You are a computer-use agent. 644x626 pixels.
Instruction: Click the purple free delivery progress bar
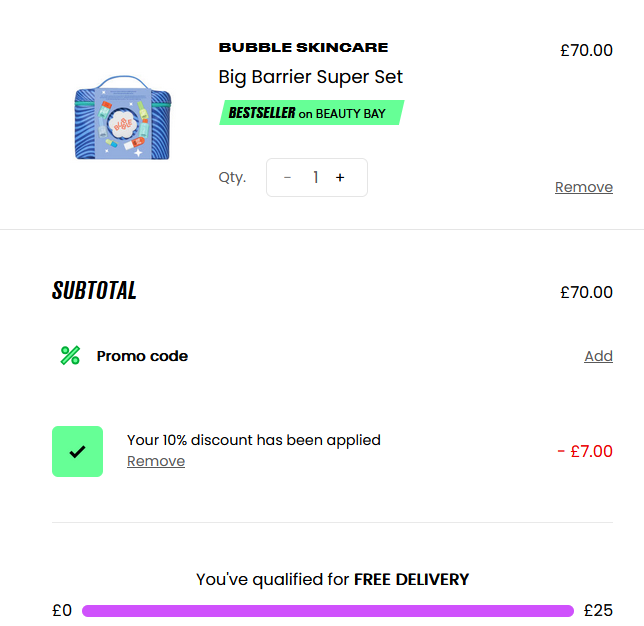click(328, 611)
